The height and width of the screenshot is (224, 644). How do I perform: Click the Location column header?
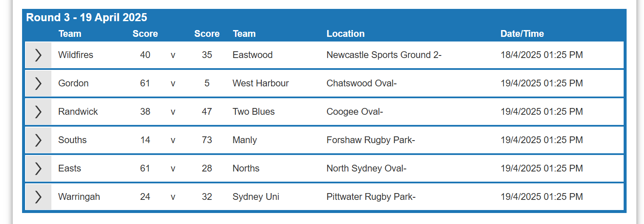point(345,34)
